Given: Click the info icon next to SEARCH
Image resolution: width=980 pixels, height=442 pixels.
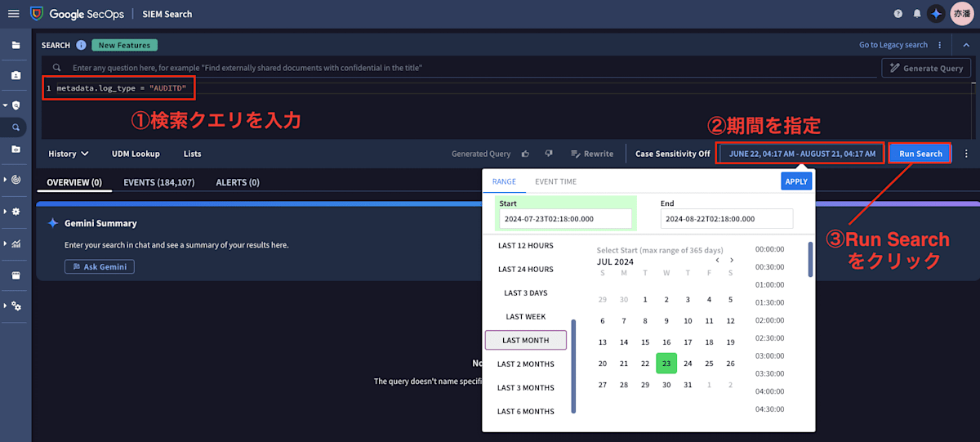Looking at the screenshot, I should tap(81, 45).
